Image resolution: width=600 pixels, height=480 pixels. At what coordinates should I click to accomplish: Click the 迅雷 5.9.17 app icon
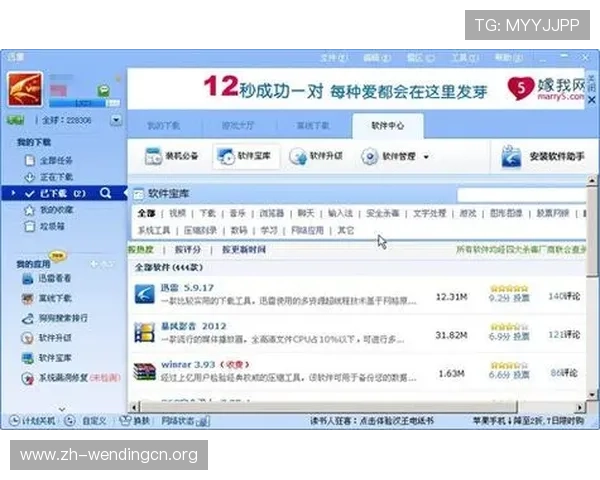click(x=145, y=294)
